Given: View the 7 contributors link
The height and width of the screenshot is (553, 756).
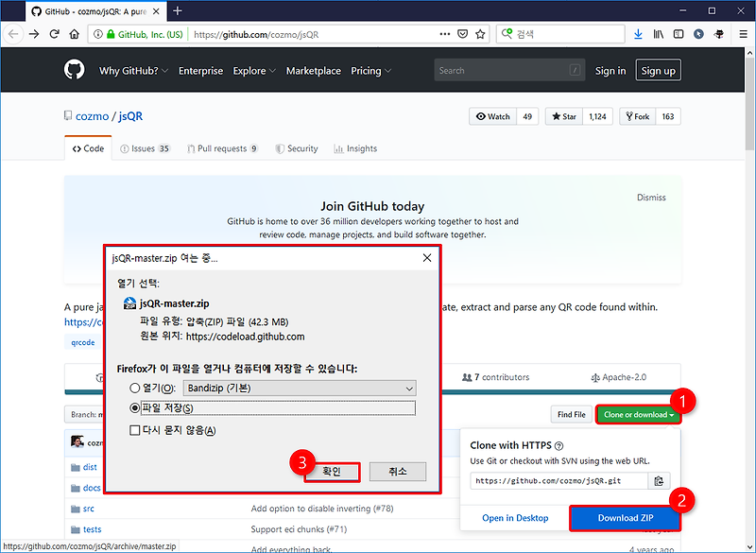Looking at the screenshot, I should pos(495,377).
